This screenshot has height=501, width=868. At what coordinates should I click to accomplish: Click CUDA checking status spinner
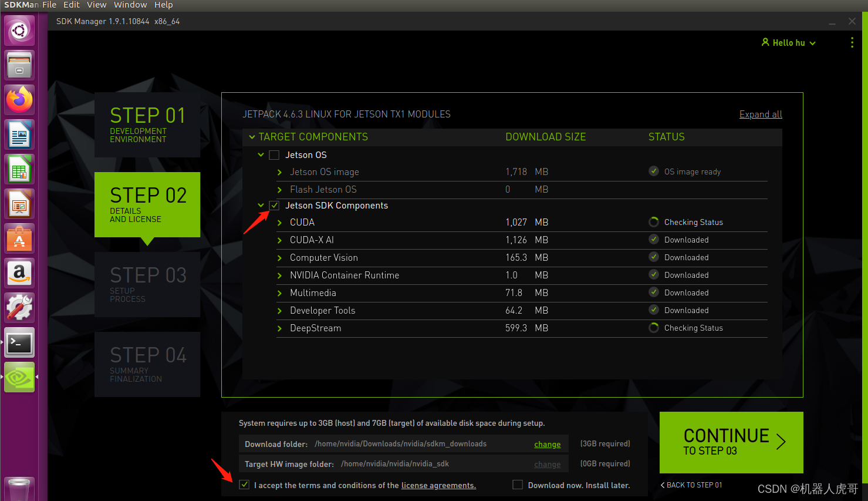click(x=654, y=222)
